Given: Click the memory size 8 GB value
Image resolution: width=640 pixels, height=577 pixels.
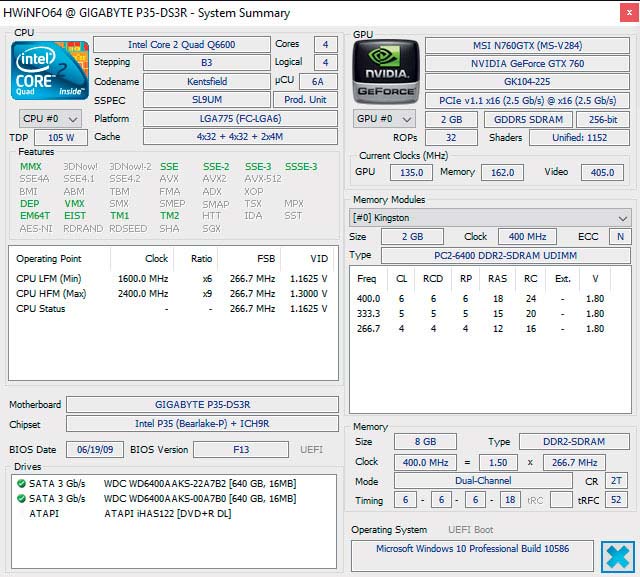Looking at the screenshot, I should pos(425,442).
